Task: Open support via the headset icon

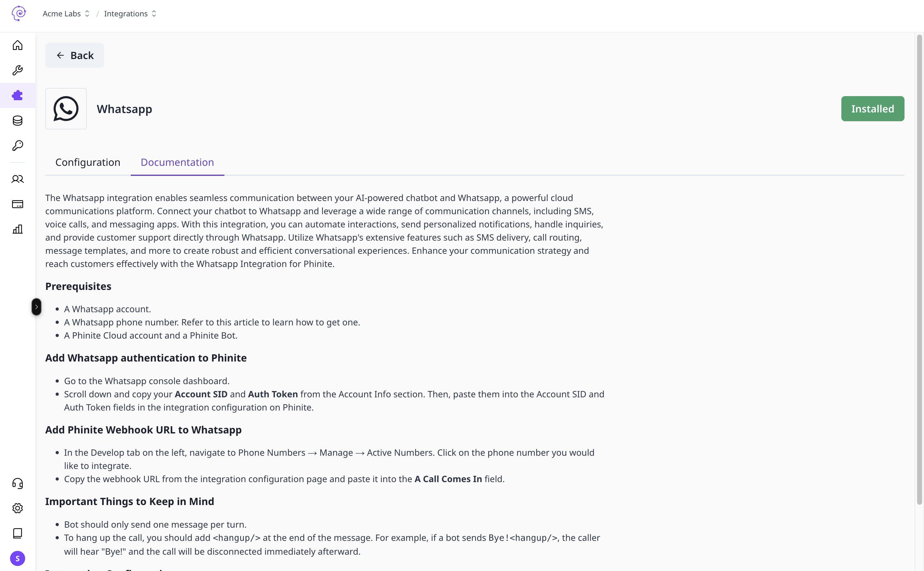Action: click(17, 483)
